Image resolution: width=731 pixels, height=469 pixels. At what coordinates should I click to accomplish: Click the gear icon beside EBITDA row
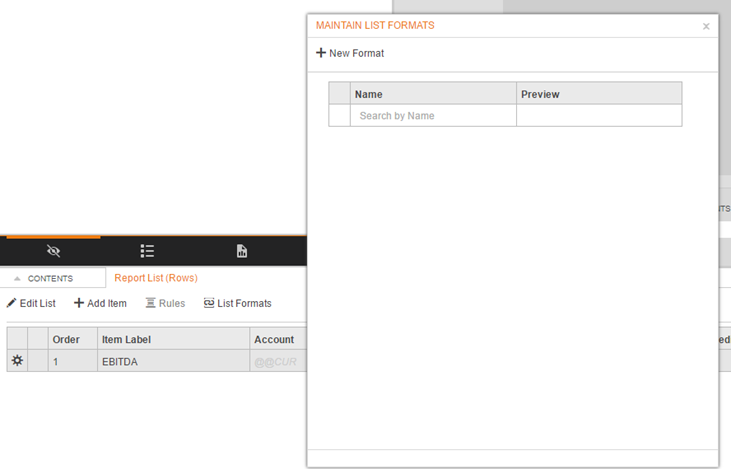(17, 361)
